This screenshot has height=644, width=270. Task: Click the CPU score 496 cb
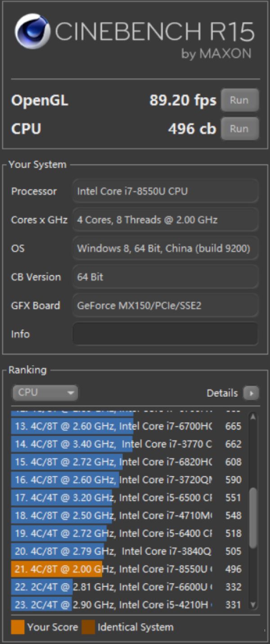(x=192, y=129)
